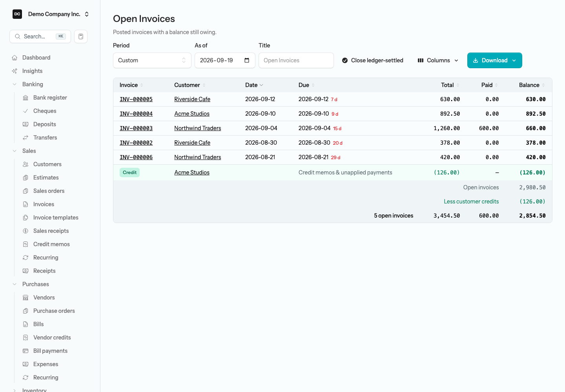This screenshot has height=392, width=565.
Task: Sort by the Customer column header
Action: pyautogui.click(x=190, y=85)
